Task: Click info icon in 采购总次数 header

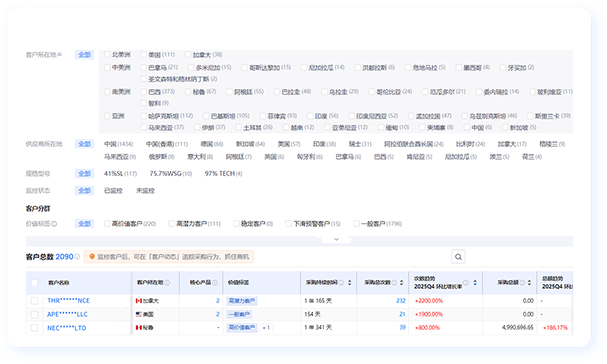Action: tap(394, 283)
